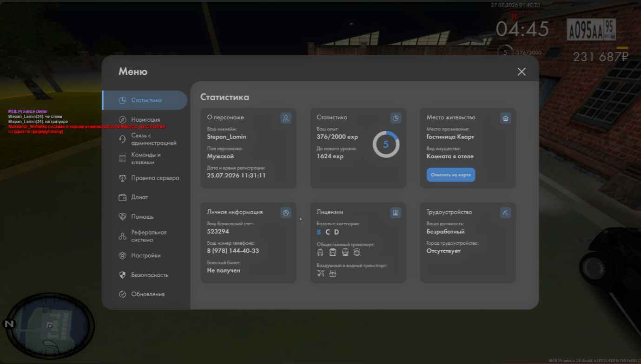Viewport: 641px width, 364px height.
Task: Click the employment city value Отсутствует
Action: 443,251
